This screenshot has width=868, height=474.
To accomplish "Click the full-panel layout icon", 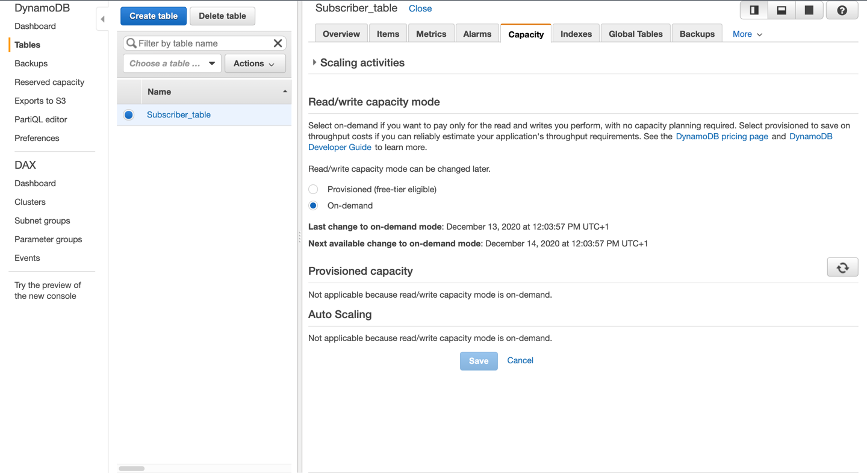I will pyautogui.click(x=808, y=10).
